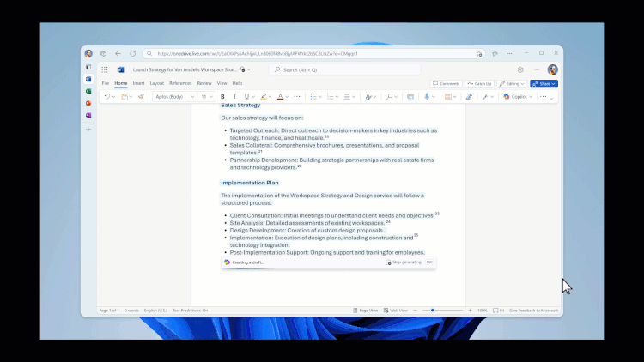
Task: Toggle Text Predictions: On in status bar
Action: pos(190,311)
